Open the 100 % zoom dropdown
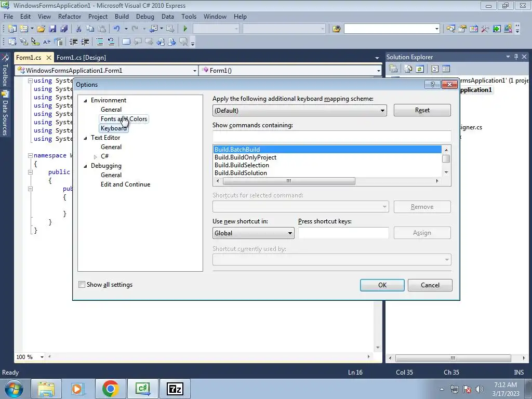The height and width of the screenshot is (399, 532). tap(42, 357)
